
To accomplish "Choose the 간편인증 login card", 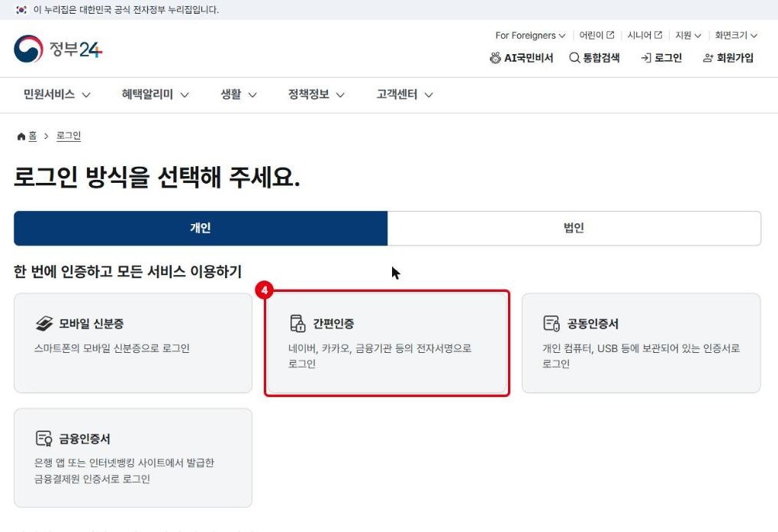I will 387,343.
